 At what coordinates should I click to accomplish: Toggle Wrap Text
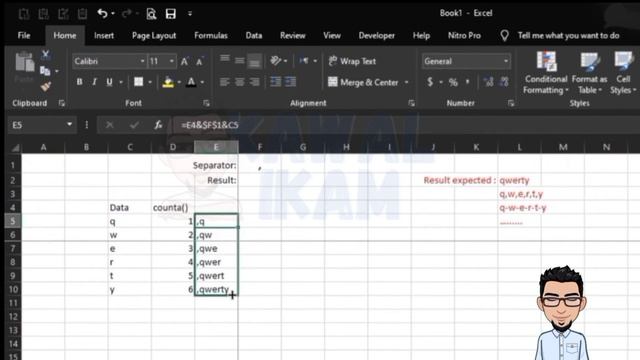(352, 61)
